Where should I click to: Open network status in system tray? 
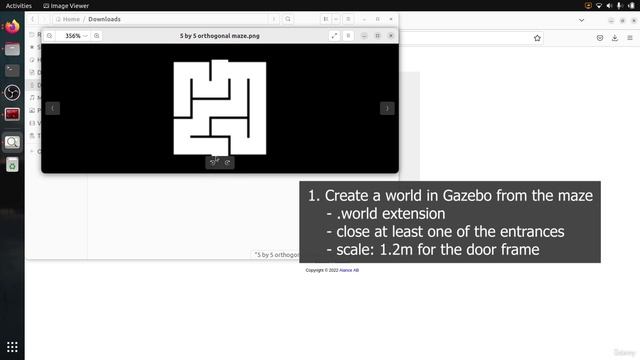click(599, 6)
